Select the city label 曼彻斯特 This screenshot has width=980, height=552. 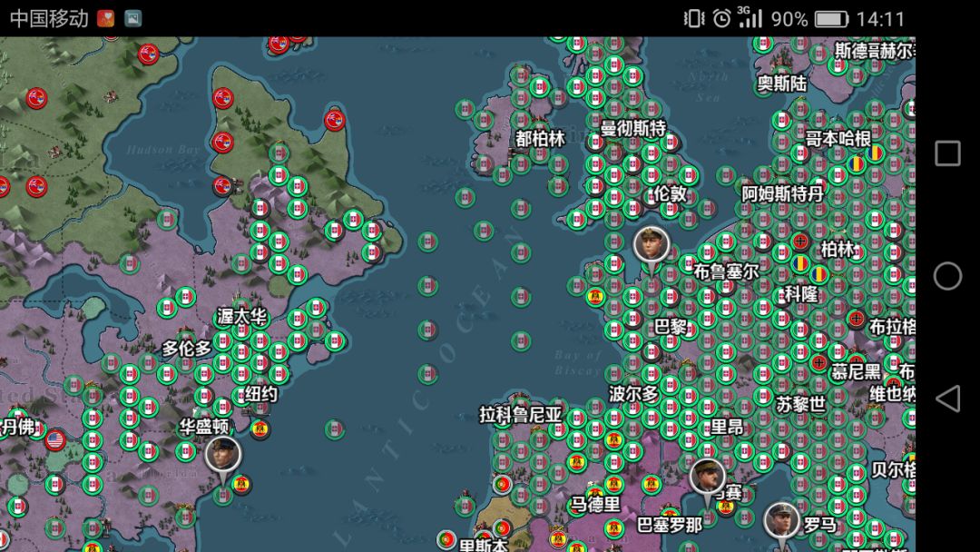[x=633, y=128]
